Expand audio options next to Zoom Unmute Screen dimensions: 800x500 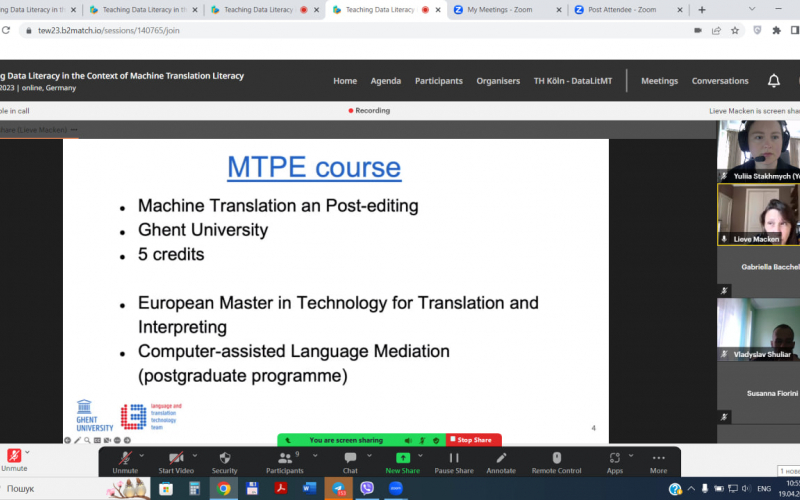coord(142,456)
